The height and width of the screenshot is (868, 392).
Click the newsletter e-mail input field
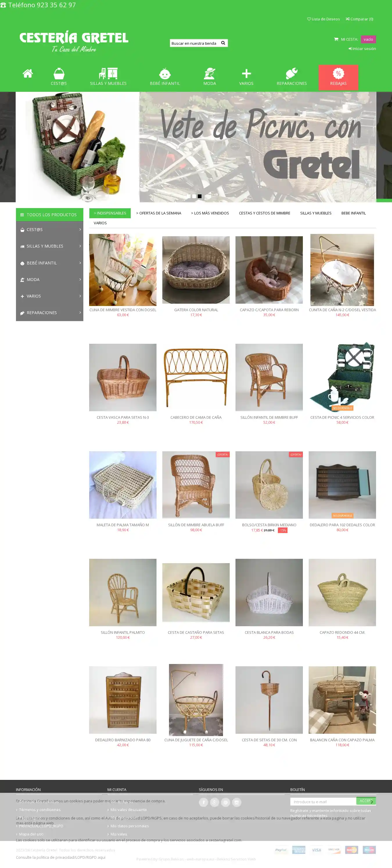tap(323, 802)
